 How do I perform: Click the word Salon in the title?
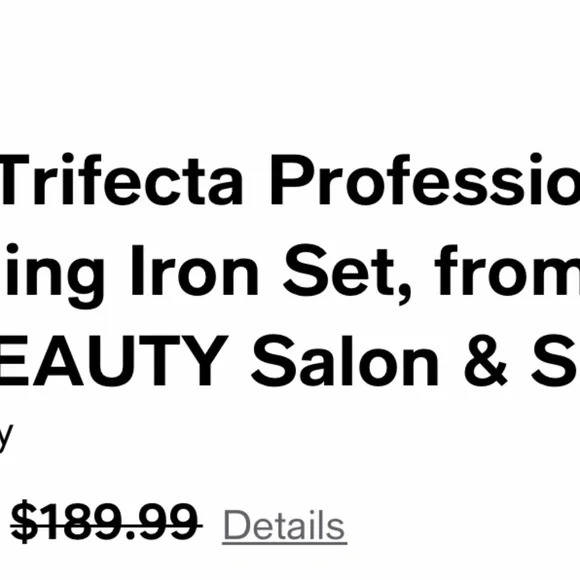click(x=344, y=360)
